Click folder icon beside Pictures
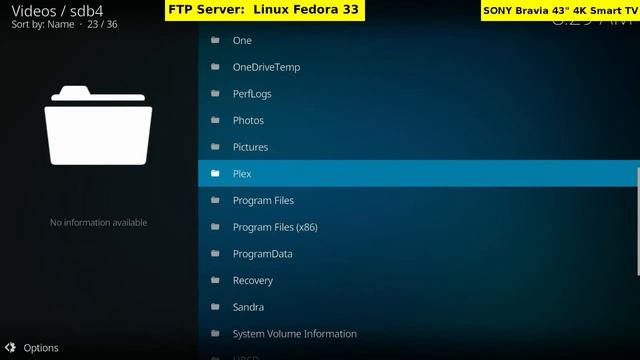 pyautogui.click(x=215, y=147)
